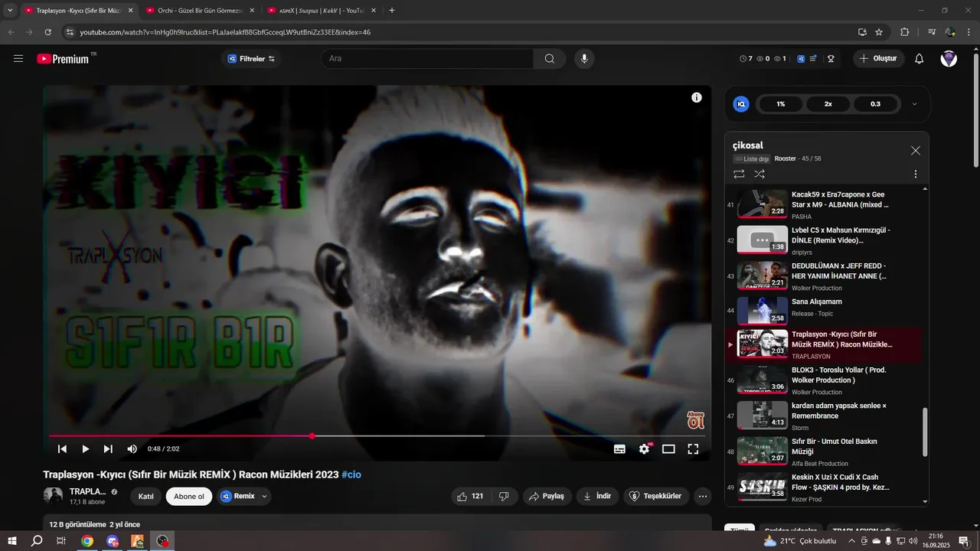
Task: Open the TRAPLASYON channel avatar
Action: coord(53,496)
